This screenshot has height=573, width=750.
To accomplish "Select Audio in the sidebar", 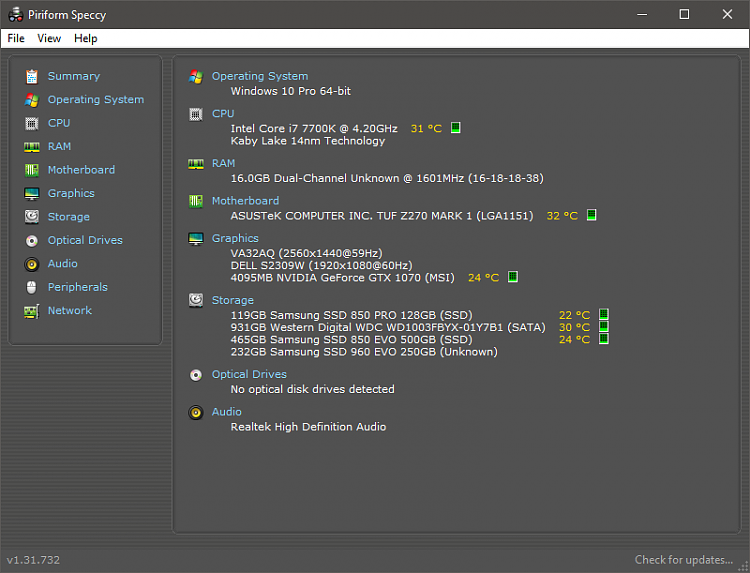I will coord(63,264).
